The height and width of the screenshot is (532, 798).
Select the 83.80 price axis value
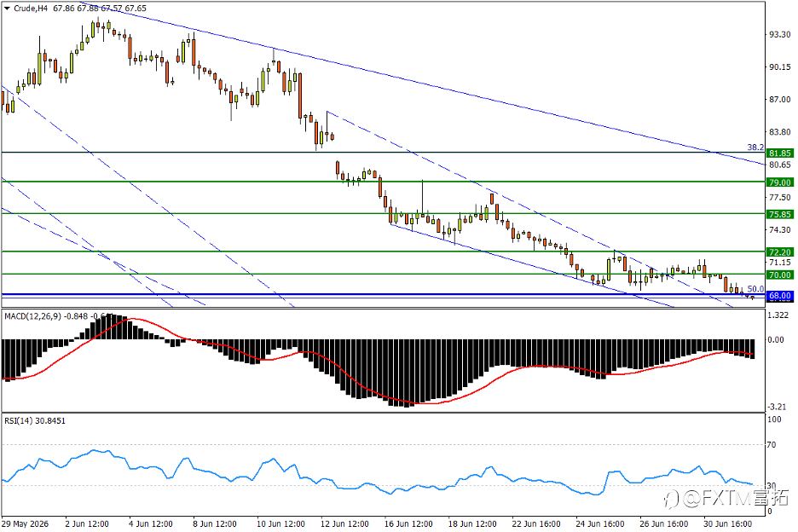pos(780,132)
